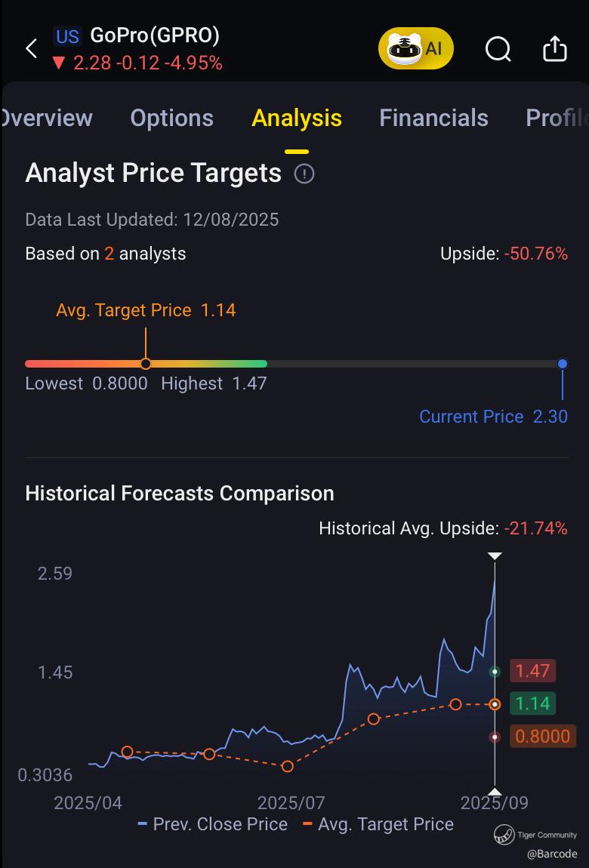Tap the 1.47 highest target label
589x868 pixels.
pyautogui.click(x=533, y=670)
